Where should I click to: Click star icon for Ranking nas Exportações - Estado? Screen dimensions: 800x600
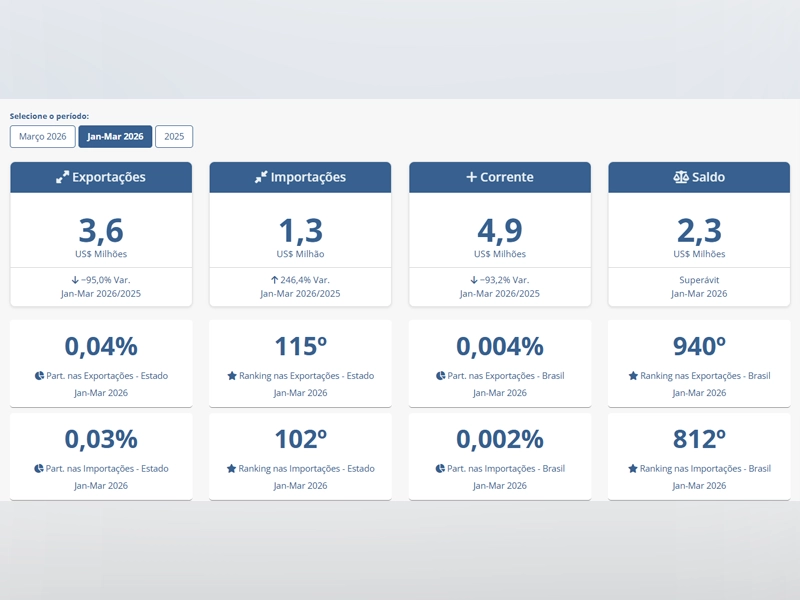232,376
